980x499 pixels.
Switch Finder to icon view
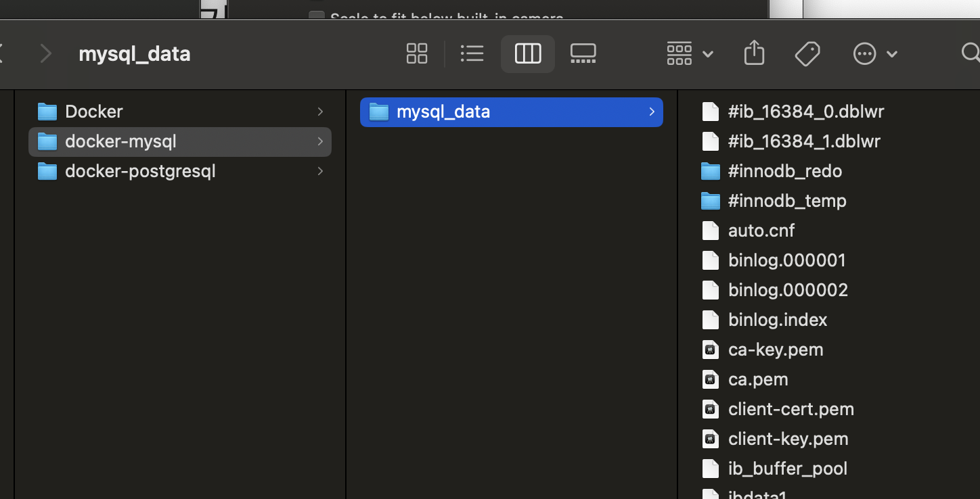coord(417,53)
